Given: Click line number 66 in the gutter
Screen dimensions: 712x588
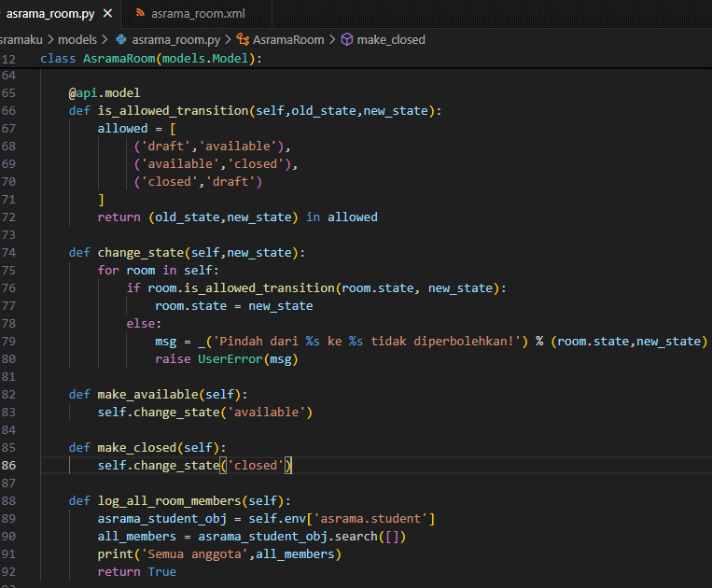Looking at the screenshot, I should pos(8,111).
